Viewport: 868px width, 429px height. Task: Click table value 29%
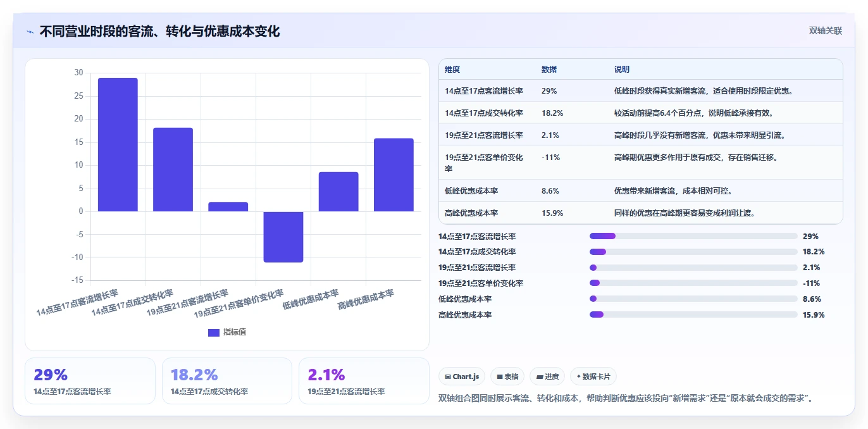click(x=549, y=91)
